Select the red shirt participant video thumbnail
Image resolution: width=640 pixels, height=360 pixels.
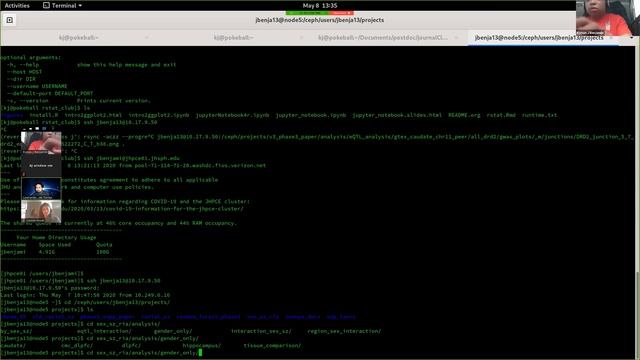41,142
